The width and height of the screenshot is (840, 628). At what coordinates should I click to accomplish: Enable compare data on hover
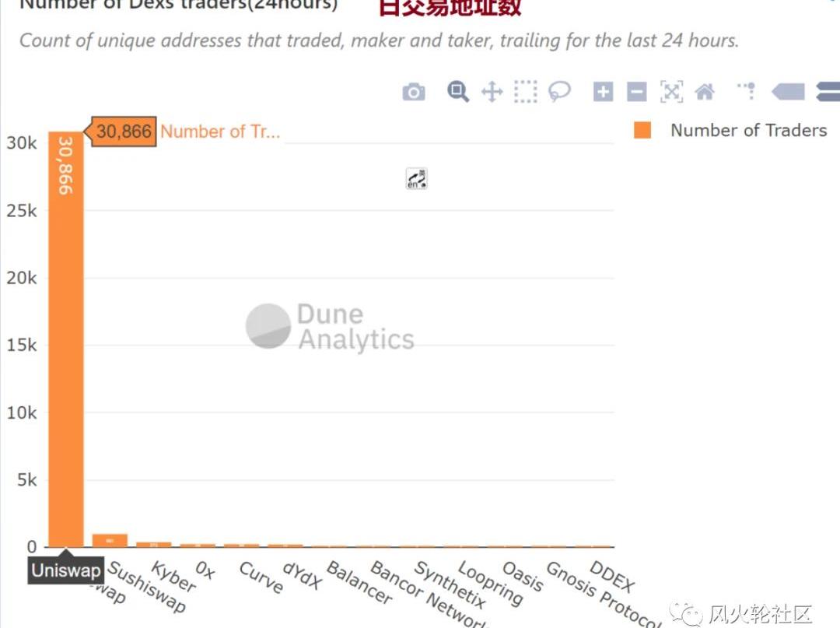click(828, 92)
